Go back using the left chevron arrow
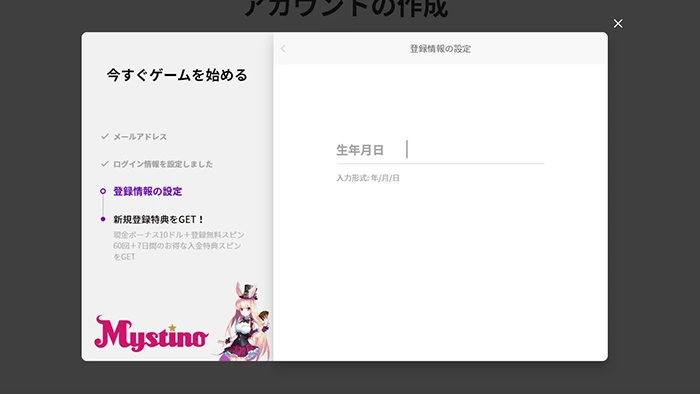Screen dimensions: 700x394 283,49
